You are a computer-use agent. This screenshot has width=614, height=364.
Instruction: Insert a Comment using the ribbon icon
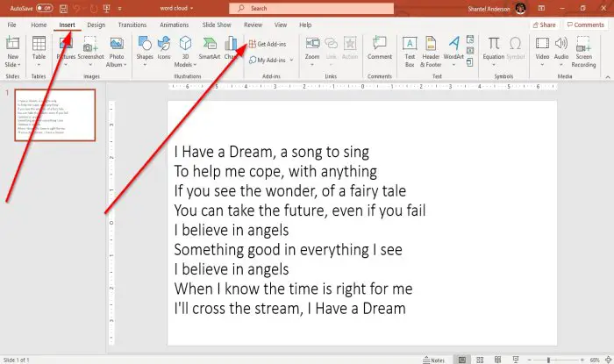click(380, 44)
